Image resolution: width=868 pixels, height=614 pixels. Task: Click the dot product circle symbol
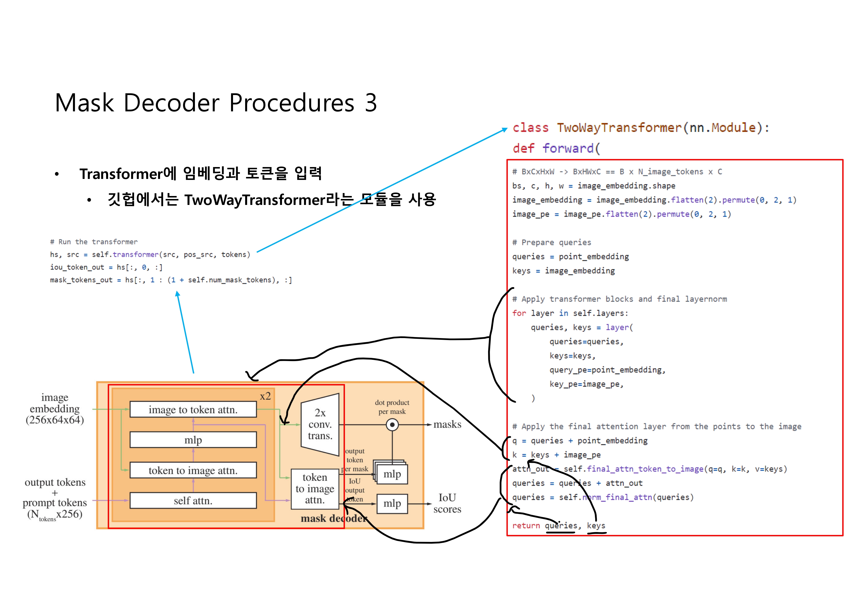pyautogui.click(x=392, y=425)
